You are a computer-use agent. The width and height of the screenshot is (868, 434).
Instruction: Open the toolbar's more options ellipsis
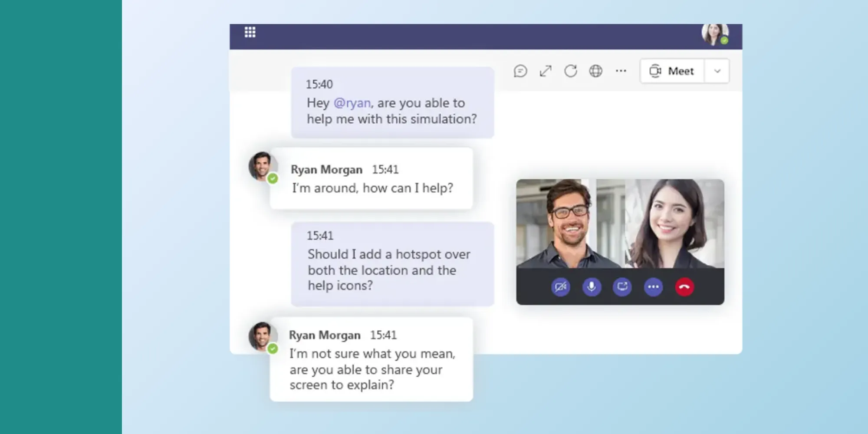point(621,71)
